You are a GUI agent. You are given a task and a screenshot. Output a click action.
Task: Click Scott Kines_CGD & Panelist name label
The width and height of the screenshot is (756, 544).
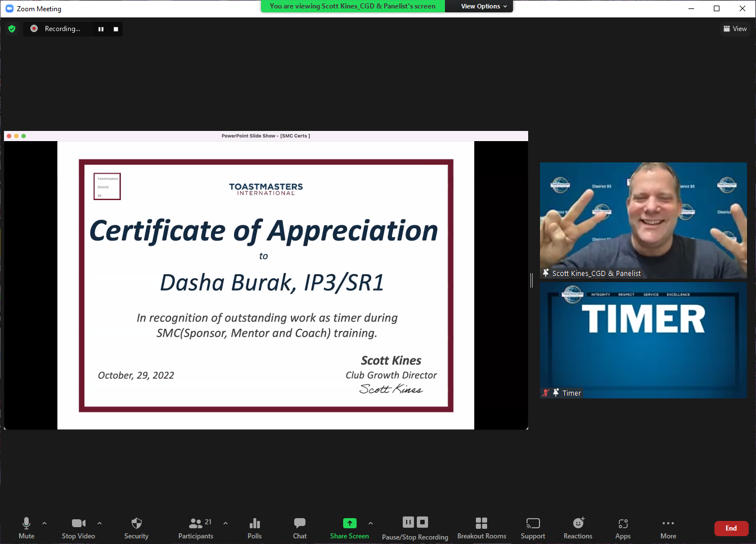(x=596, y=274)
